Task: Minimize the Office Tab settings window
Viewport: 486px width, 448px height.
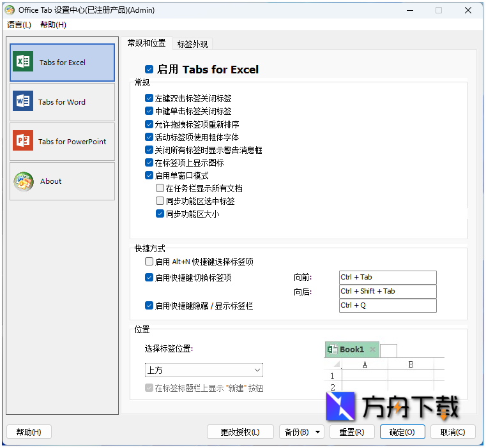Action: (410, 11)
